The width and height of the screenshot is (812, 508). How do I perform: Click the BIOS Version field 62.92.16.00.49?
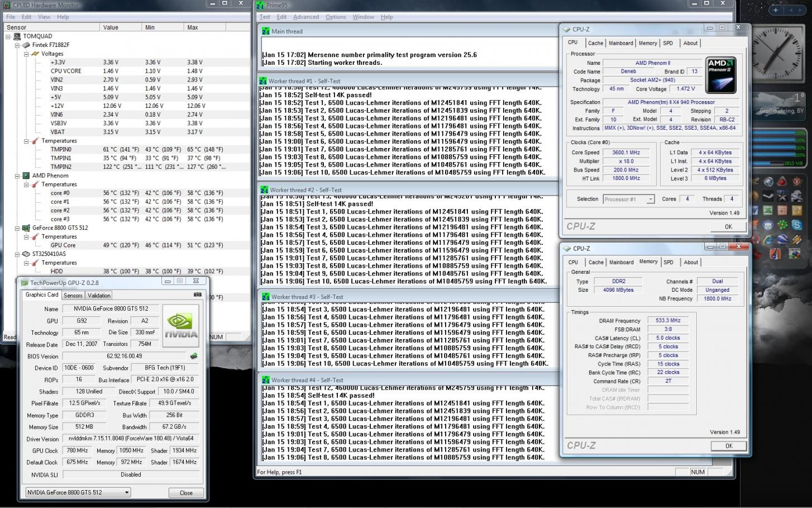click(124, 356)
